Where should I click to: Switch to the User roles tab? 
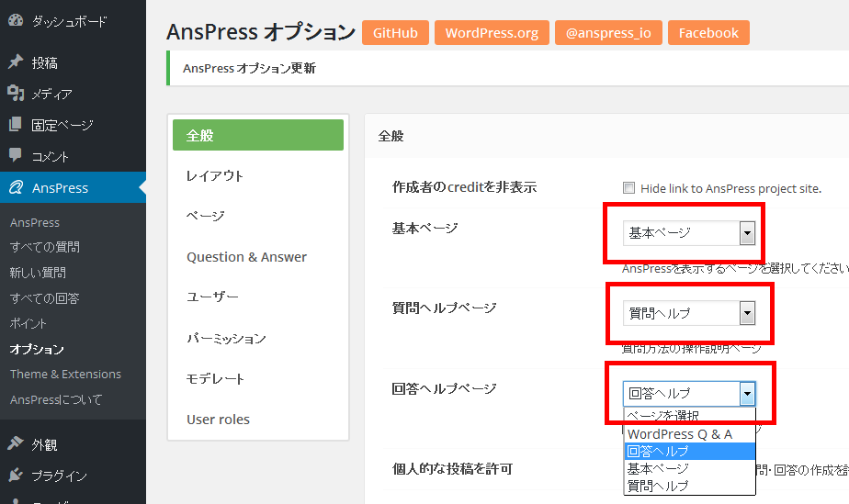coord(257,420)
